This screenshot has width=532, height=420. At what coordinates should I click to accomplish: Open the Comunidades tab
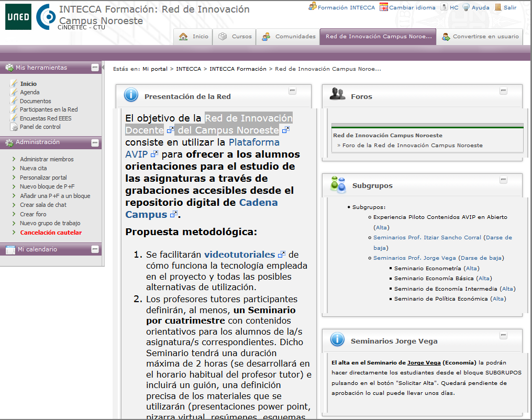tap(288, 37)
